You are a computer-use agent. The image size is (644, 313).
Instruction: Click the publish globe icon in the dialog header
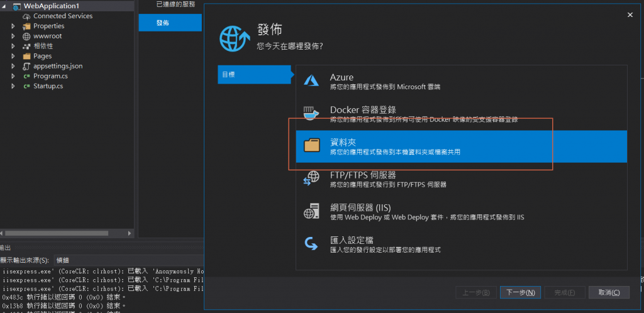point(235,38)
